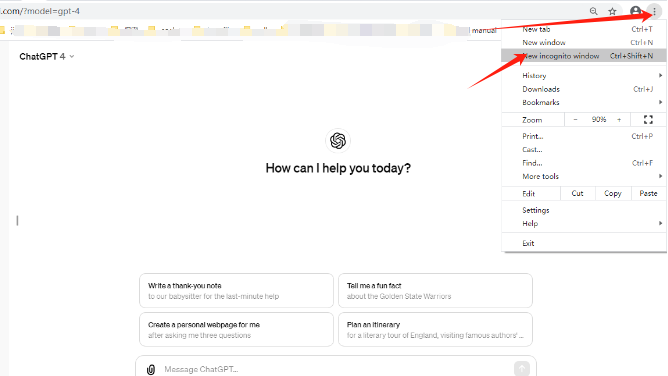Click Copy in the Edit row
This screenshot has width=668, height=376.
[613, 193]
